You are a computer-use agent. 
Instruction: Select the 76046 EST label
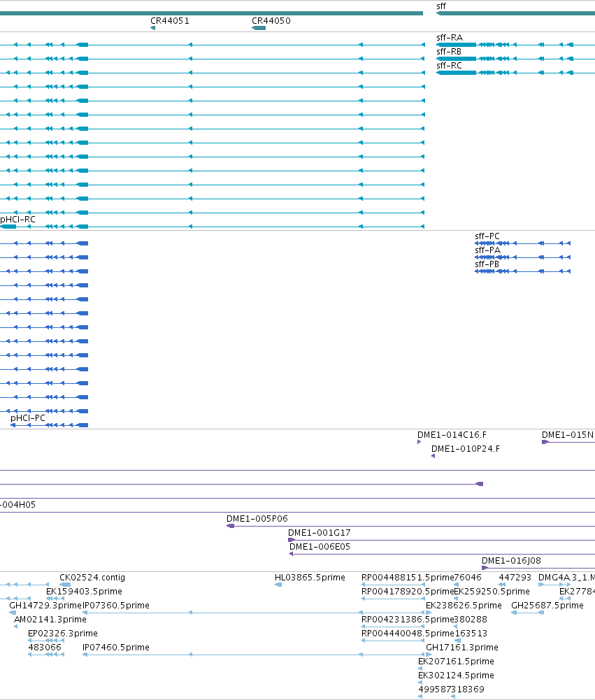pos(468,578)
